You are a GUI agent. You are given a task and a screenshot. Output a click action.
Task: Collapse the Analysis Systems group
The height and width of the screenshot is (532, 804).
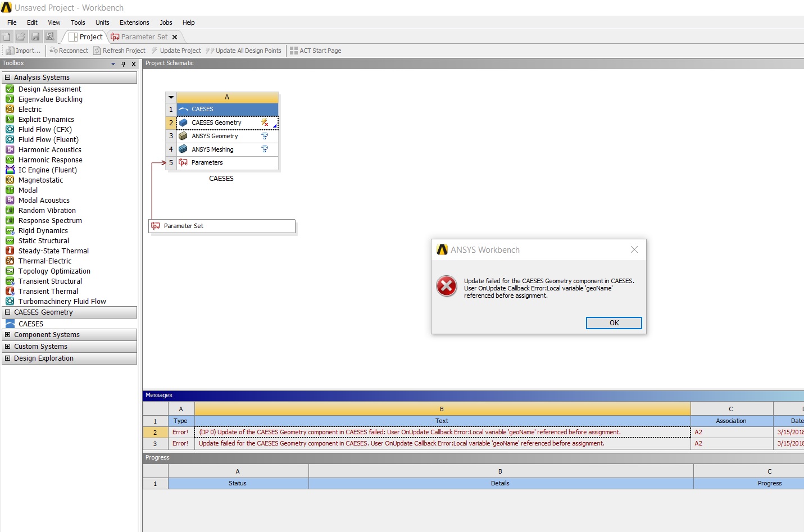tap(8, 78)
